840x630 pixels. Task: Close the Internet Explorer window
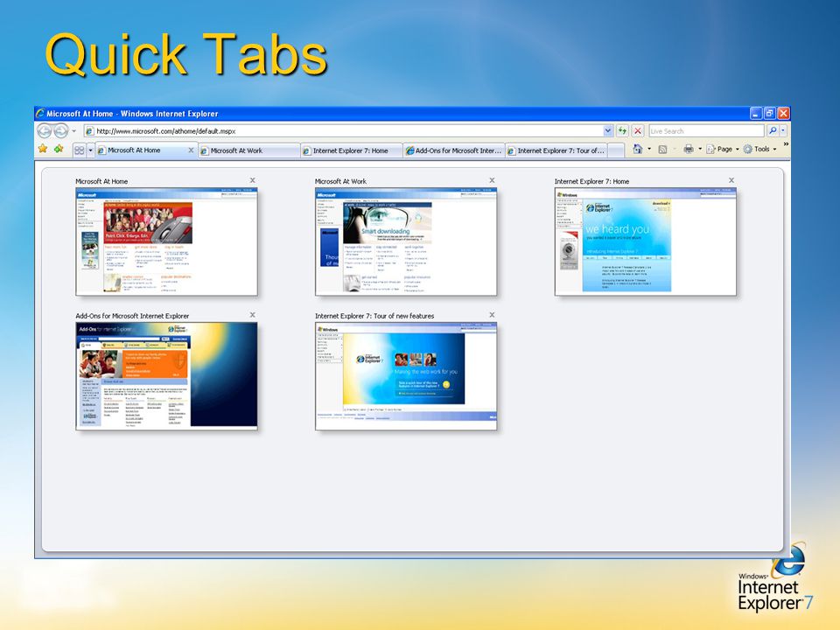(x=783, y=113)
